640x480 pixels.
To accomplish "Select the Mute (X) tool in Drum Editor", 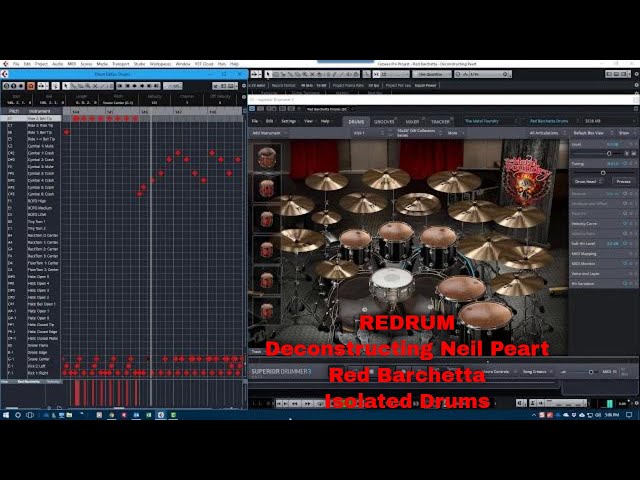I will pos(95,86).
